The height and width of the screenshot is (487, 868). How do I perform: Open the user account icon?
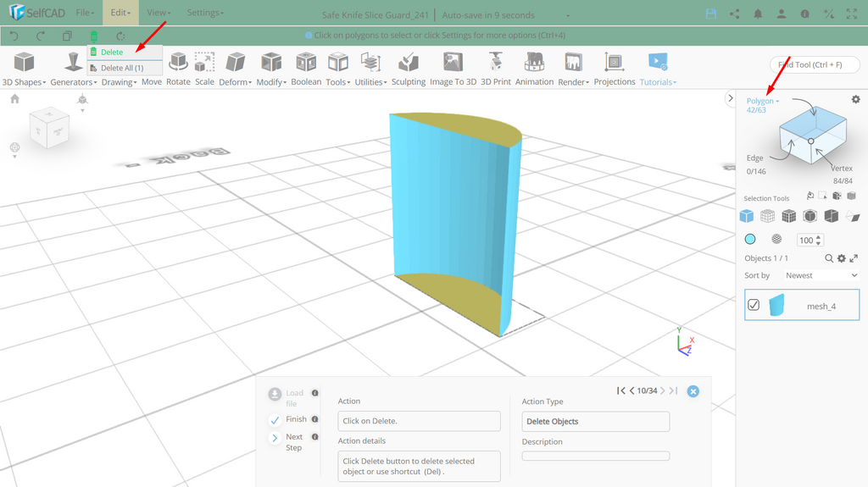(x=781, y=14)
